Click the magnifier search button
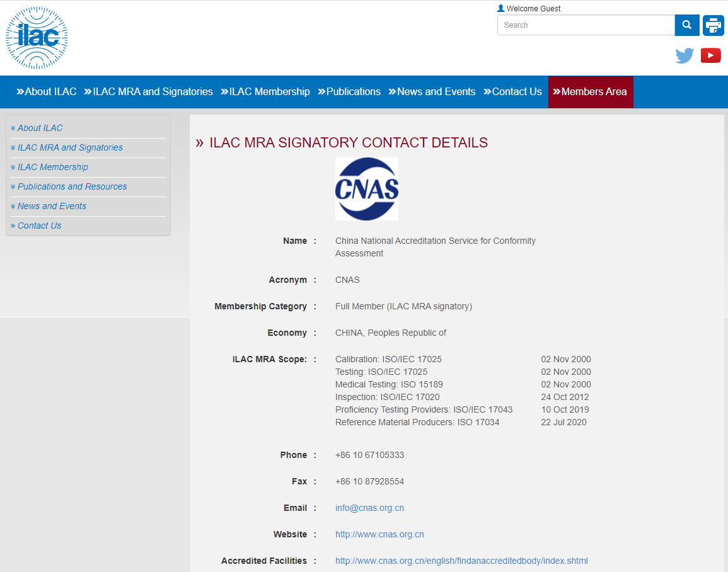Viewport: 728px width, 572px height. tap(687, 25)
